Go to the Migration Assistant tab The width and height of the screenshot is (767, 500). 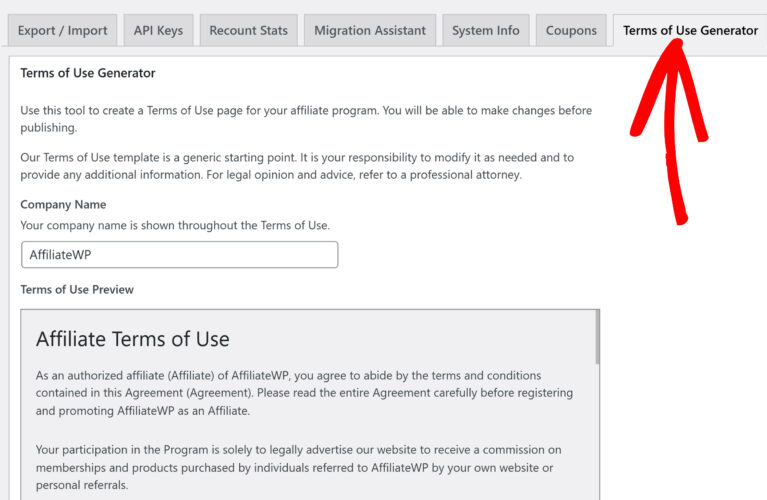[370, 30]
